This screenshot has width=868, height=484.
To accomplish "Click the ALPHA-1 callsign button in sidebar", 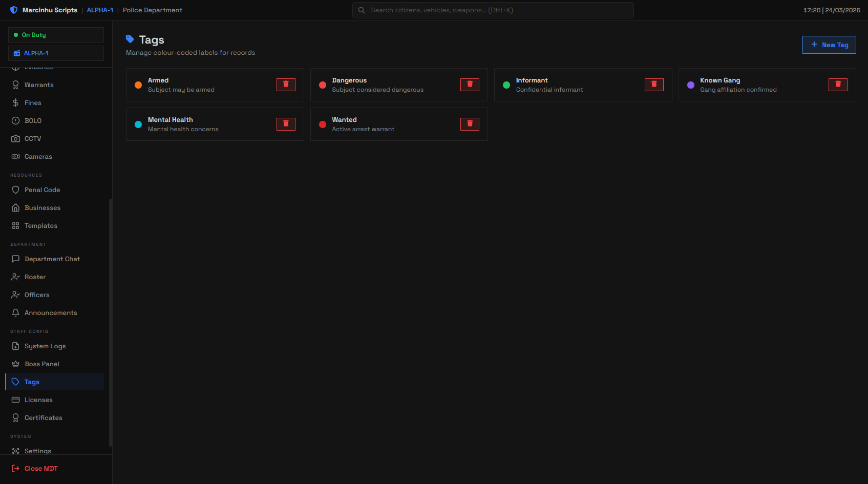I will pos(56,53).
